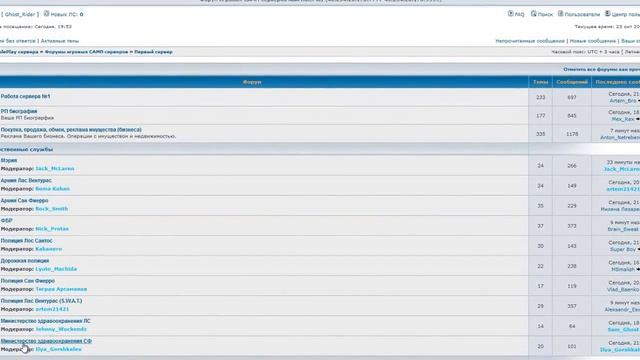This screenshot has width=640, height=360.
Task: Open Дорожная полиция forum
Action: point(25,260)
